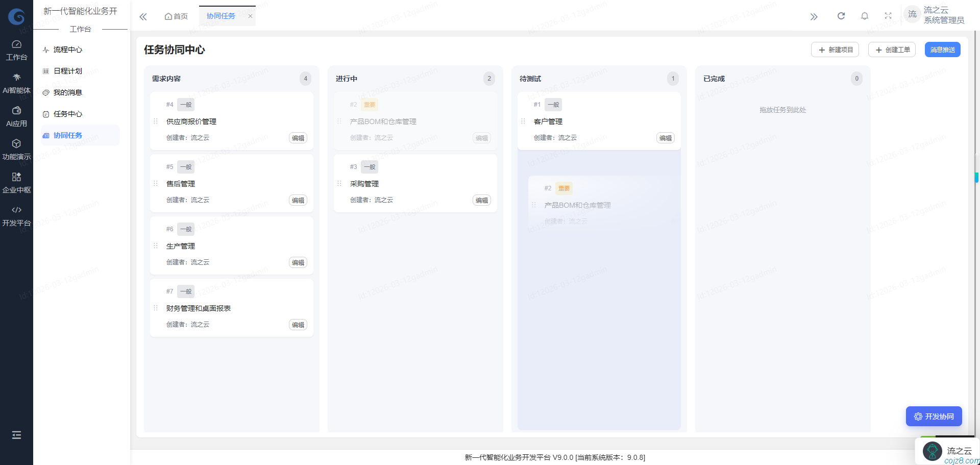Collapse the menu panel with the double-left chevron
980x465 pixels.
[143, 17]
